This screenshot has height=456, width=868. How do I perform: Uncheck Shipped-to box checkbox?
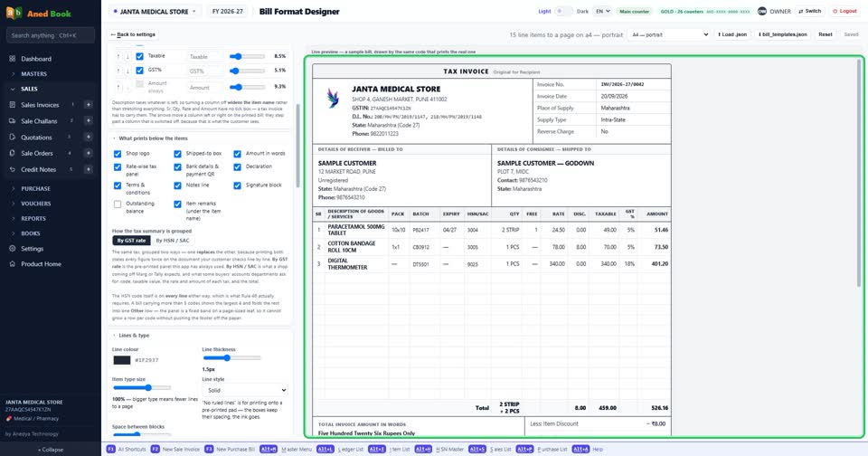177,154
